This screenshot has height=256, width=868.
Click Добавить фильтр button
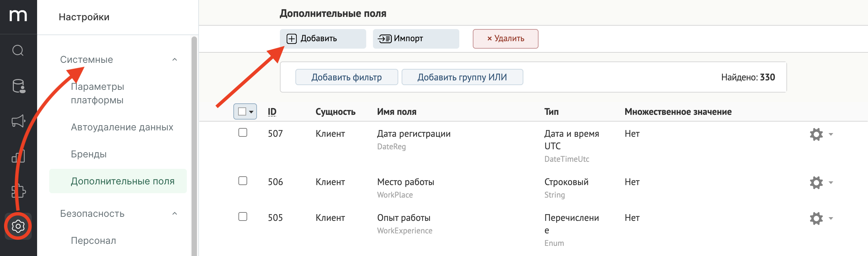click(347, 77)
